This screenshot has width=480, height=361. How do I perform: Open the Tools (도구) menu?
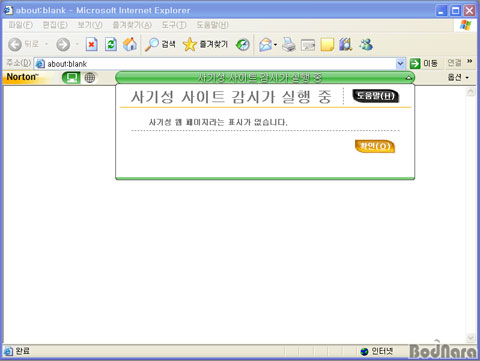tap(174, 25)
